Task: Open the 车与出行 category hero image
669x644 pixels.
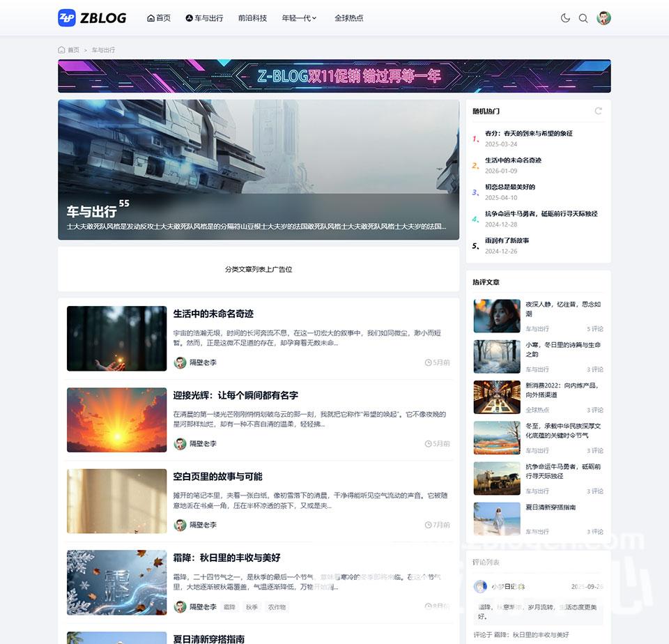Action: (259, 169)
